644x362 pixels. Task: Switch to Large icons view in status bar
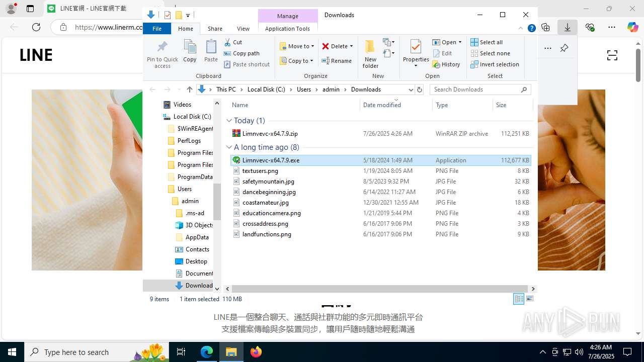[529, 299]
